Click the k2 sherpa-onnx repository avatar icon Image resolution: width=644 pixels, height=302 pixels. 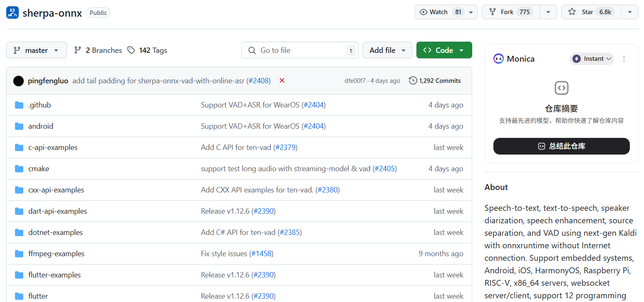12,12
